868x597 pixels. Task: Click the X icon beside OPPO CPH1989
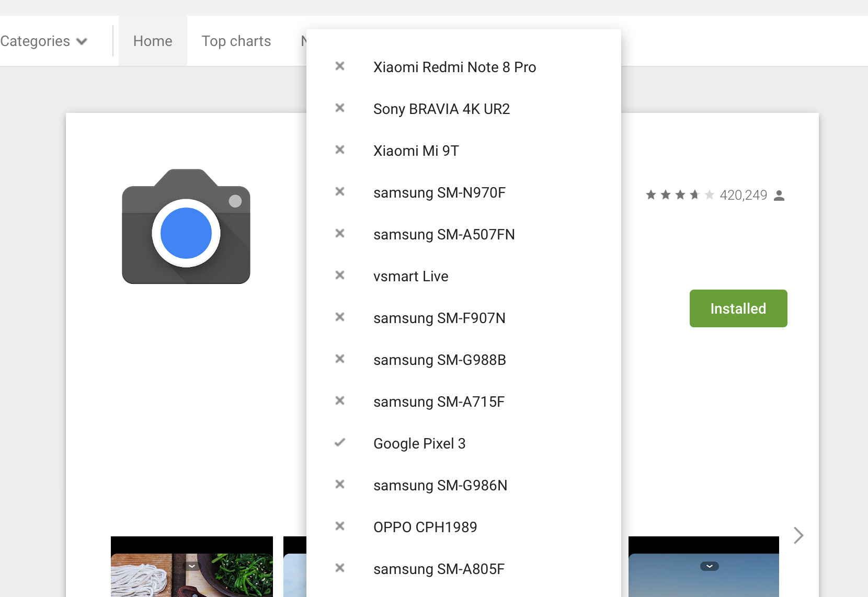pyautogui.click(x=340, y=526)
